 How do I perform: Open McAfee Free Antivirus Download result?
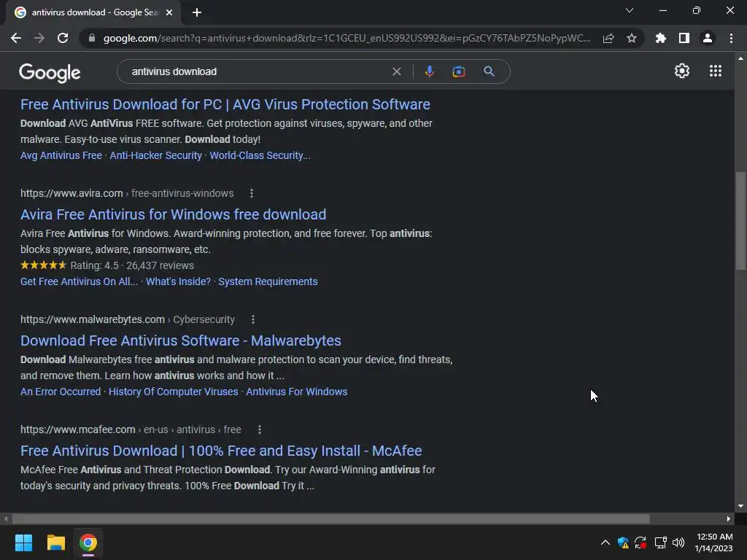coord(221,451)
